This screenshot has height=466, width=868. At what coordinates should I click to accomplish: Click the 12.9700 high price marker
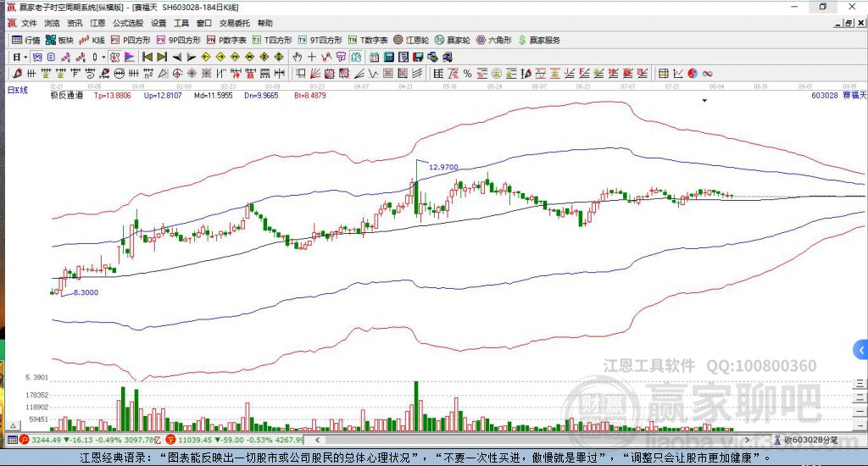[443, 167]
